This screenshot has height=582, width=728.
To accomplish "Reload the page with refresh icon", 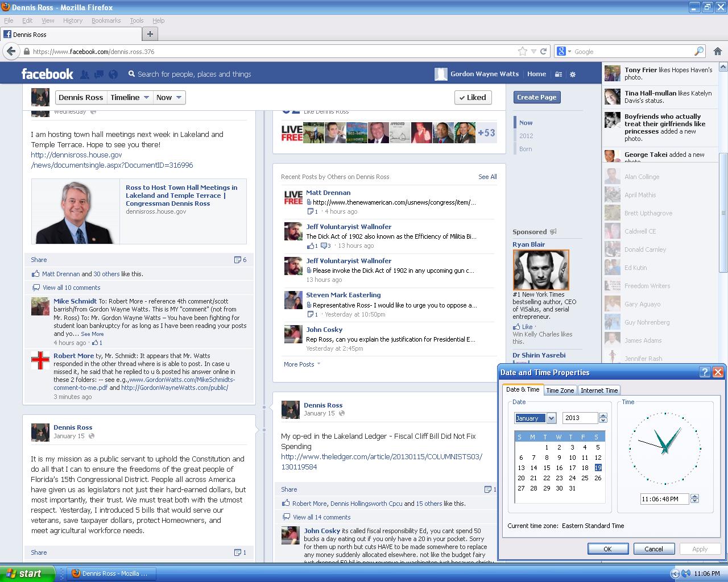I will click(544, 51).
